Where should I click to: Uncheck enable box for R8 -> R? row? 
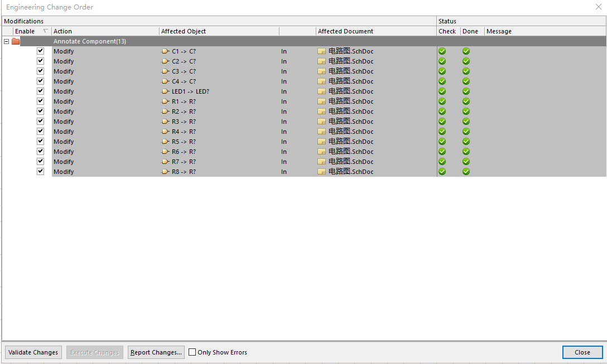pos(40,172)
